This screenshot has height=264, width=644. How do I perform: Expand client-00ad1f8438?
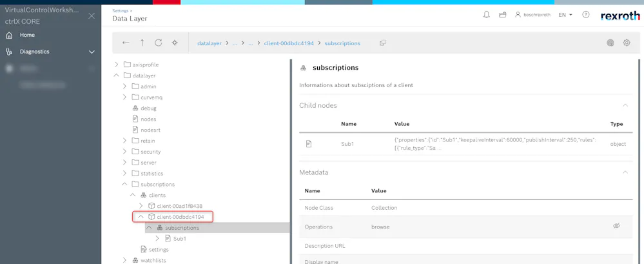(x=141, y=206)
